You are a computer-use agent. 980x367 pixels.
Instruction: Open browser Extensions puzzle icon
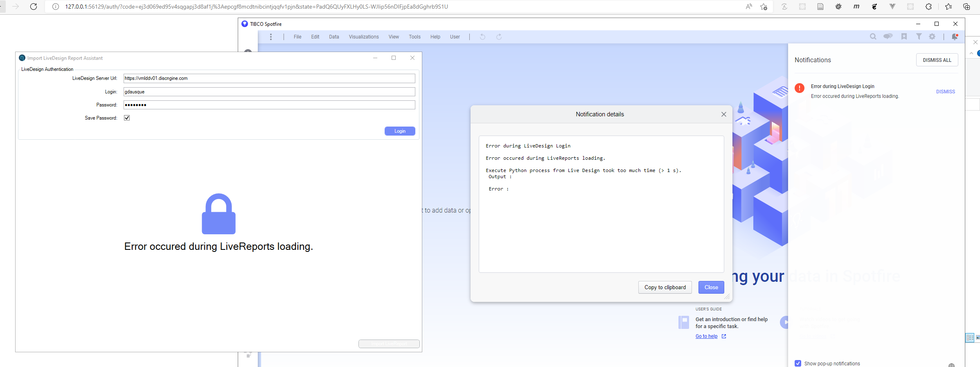click(x=928, y=7)
